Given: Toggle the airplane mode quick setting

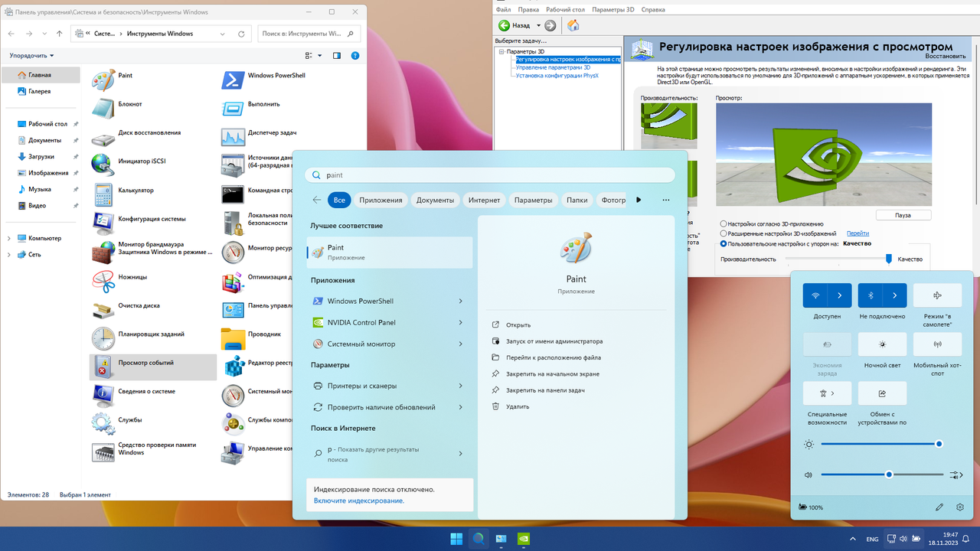Looking at the screenshot, I should [x=937, y=295].
